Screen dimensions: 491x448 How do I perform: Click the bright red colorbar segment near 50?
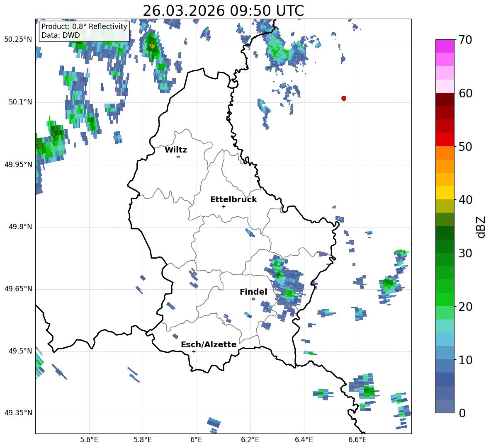(445, 140)
